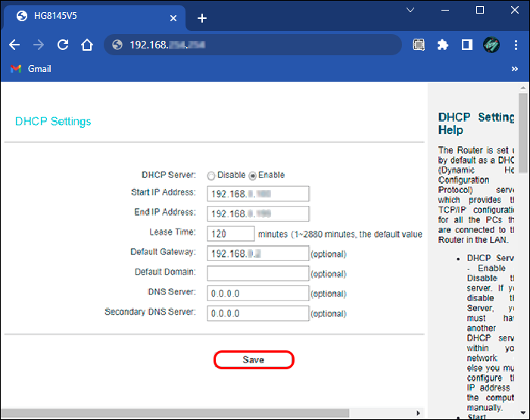This screenshot has width=530, height=420.
Task: Save the DHCP settings
Action: pos(253,360)
